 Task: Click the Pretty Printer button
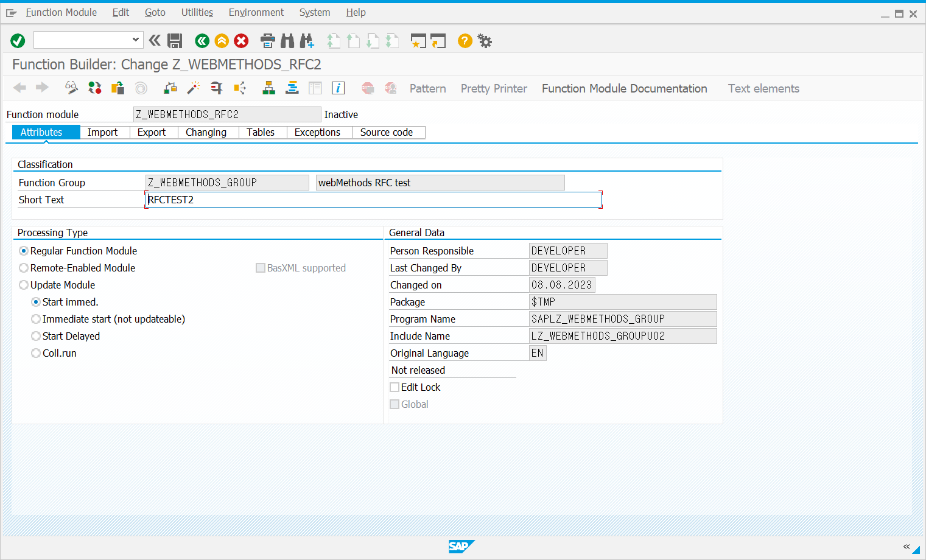tap(494, 88)
